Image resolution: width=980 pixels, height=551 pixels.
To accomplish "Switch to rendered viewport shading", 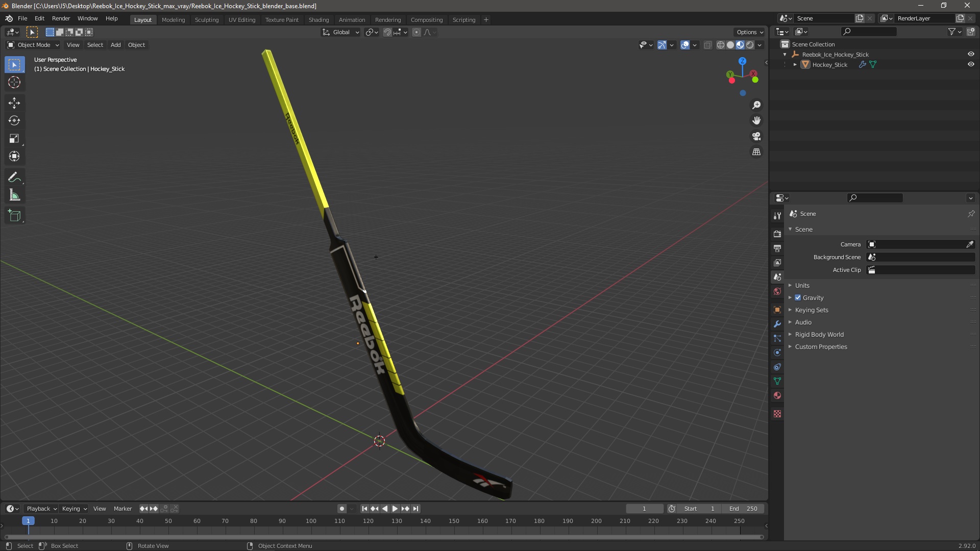I will point(750,45).
